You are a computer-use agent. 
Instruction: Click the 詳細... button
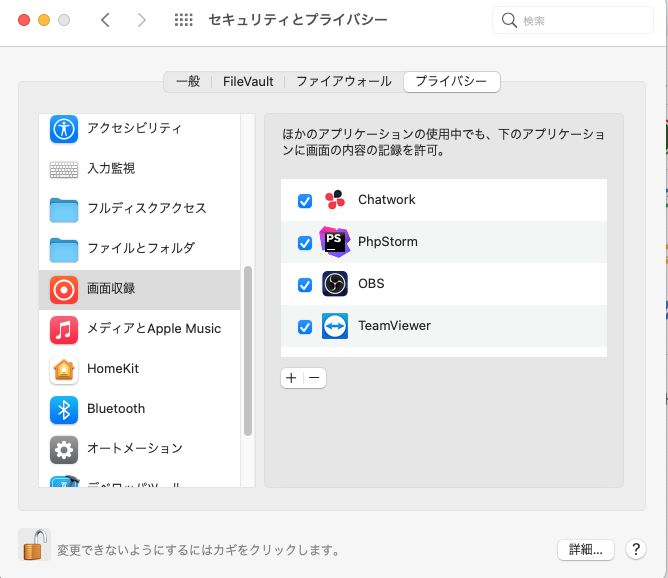pos(585,549)
